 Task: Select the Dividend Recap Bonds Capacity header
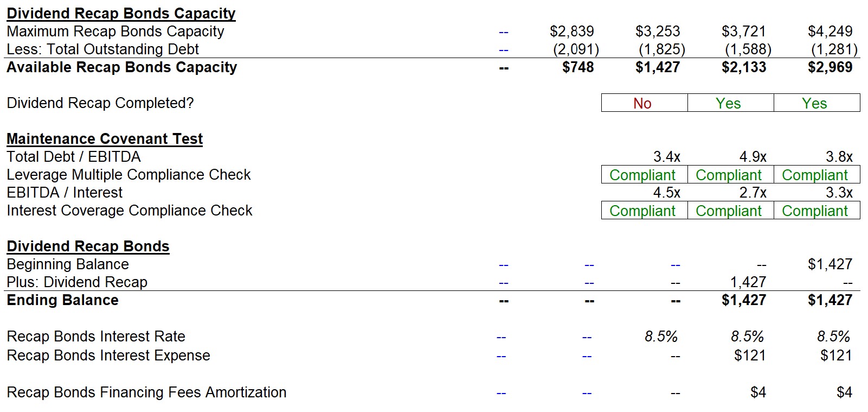point(121,14)
